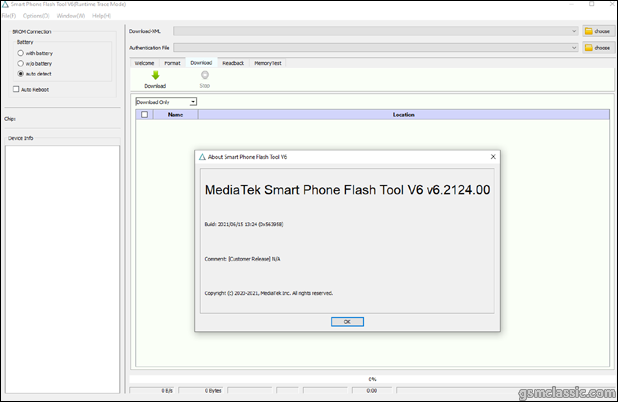This screenshot has height=402, width=618.
Task: Enable the Auto Reboot checkbox
Action: click(x=16, y=89)
